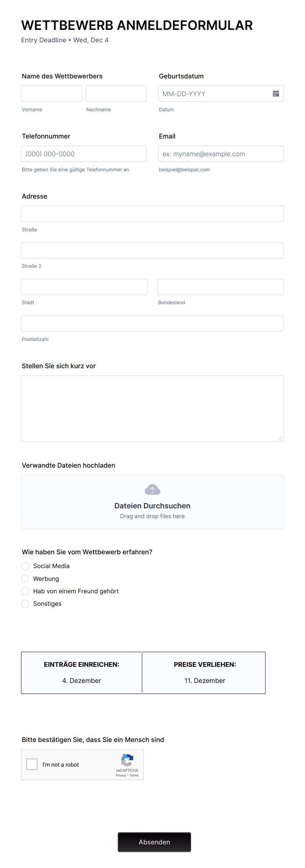The image size is (305, 868).
Task: Click the Geburtsdatum date field
Action: 220,94
